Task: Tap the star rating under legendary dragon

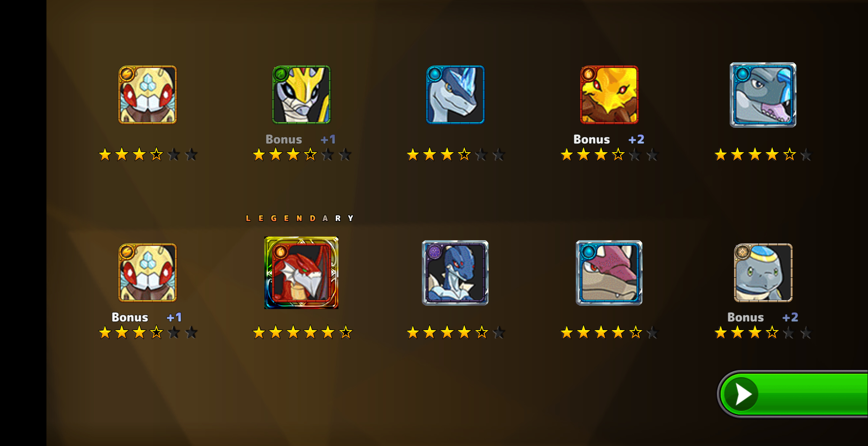Action: 302,332
